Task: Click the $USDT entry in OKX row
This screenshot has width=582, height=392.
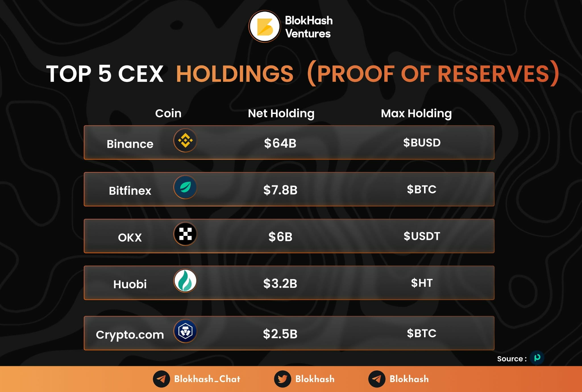Action: [422, 236]
